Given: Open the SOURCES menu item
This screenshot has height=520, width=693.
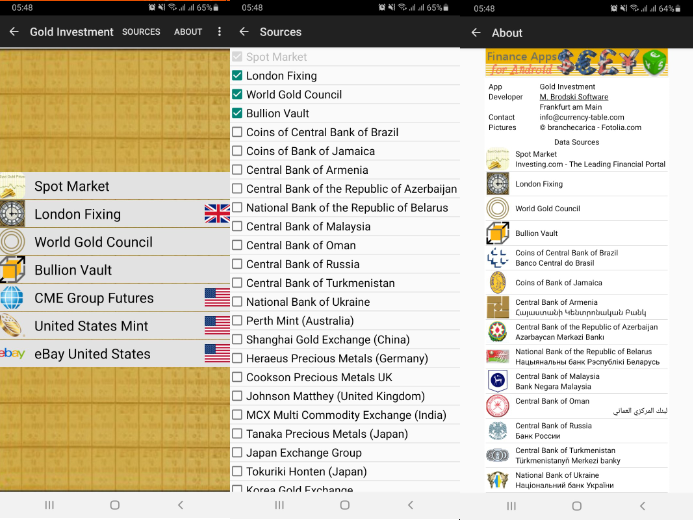Looking at the screenshot, I should [141, 32].
